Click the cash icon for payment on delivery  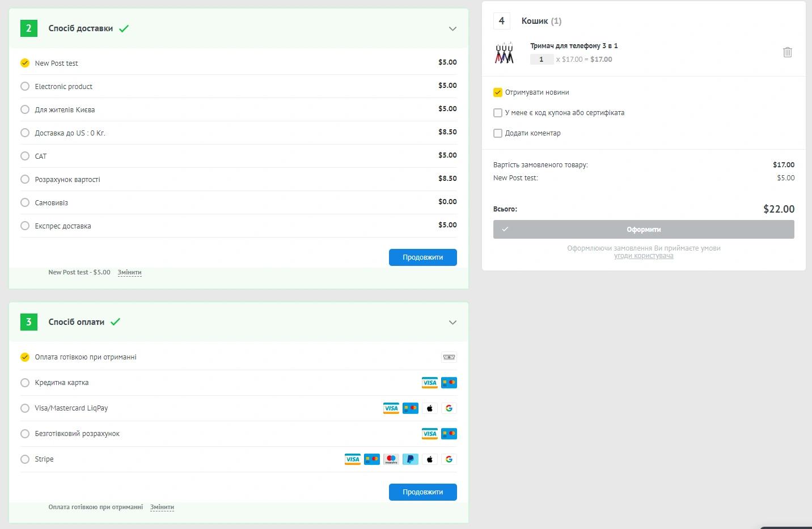(449, 357)
